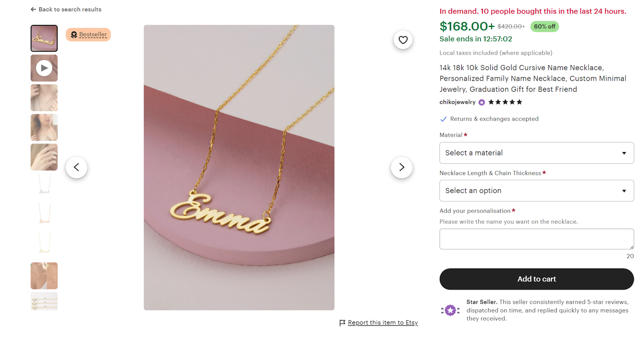Go to the previous product image

pos(76,167)
